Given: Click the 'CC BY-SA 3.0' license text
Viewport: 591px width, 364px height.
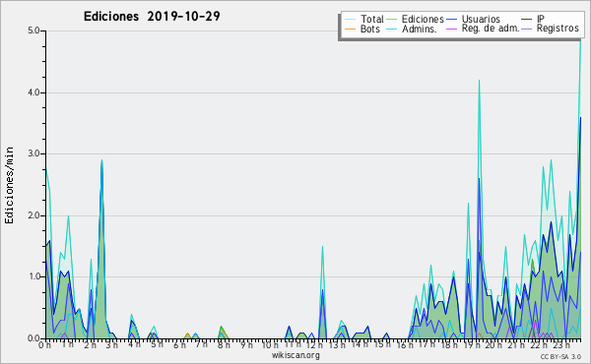Looking at the screenshot, I should tap(560, 357).
